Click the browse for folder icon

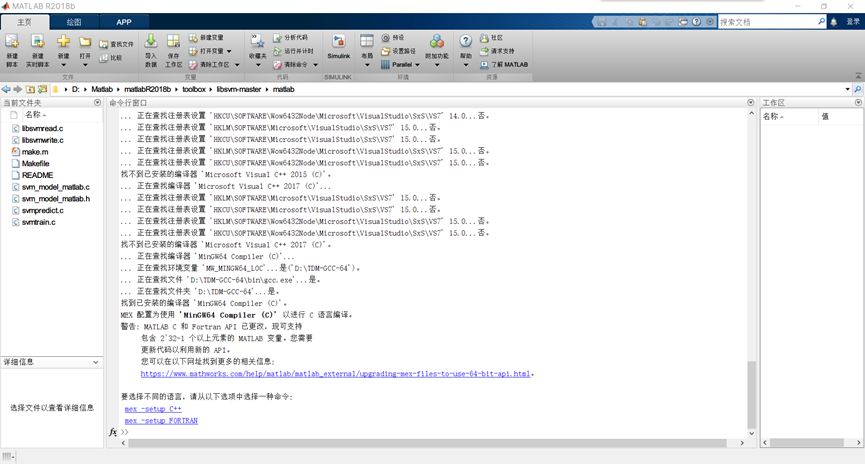tap(42, 89)
